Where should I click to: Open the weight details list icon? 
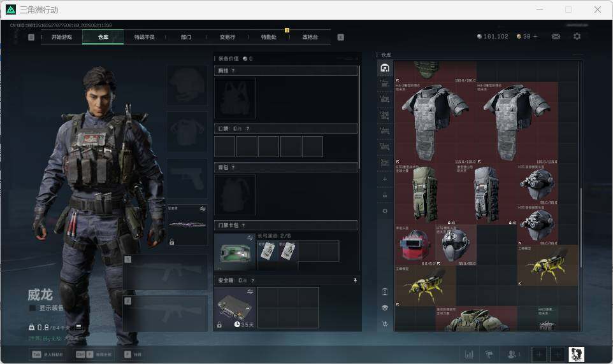tap(78, 327)
